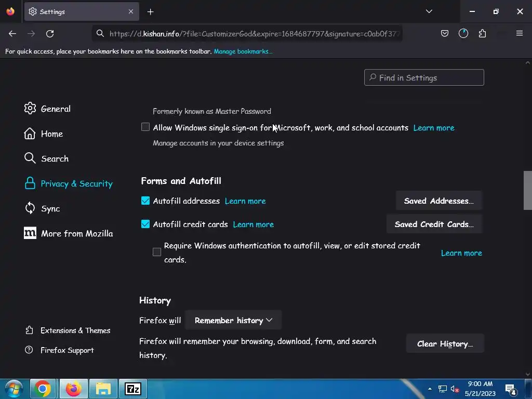Open the notification center icon
This screenshot has width=532, height=399.
point(510,389)
